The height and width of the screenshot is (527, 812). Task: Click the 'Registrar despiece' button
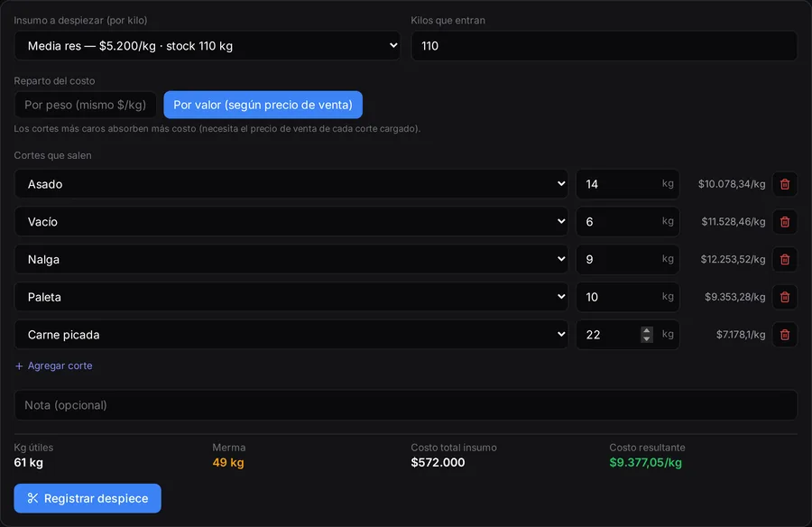[88, 498]
